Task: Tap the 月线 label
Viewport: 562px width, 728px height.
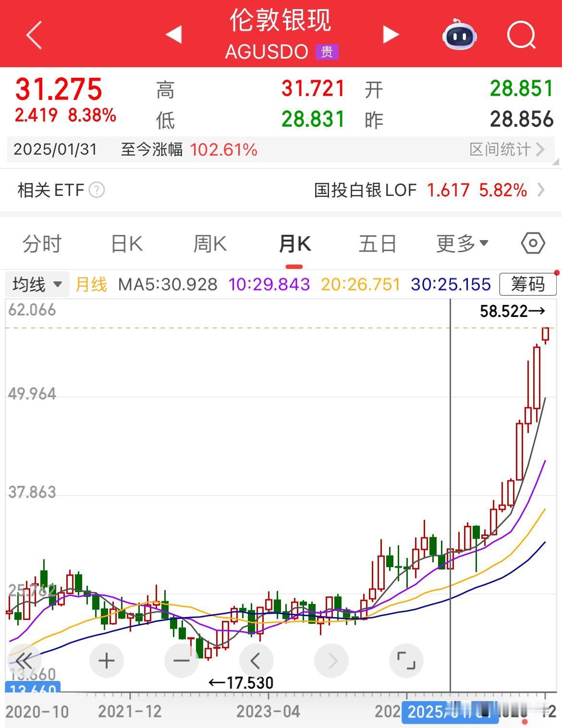Action: click(91, 285)
